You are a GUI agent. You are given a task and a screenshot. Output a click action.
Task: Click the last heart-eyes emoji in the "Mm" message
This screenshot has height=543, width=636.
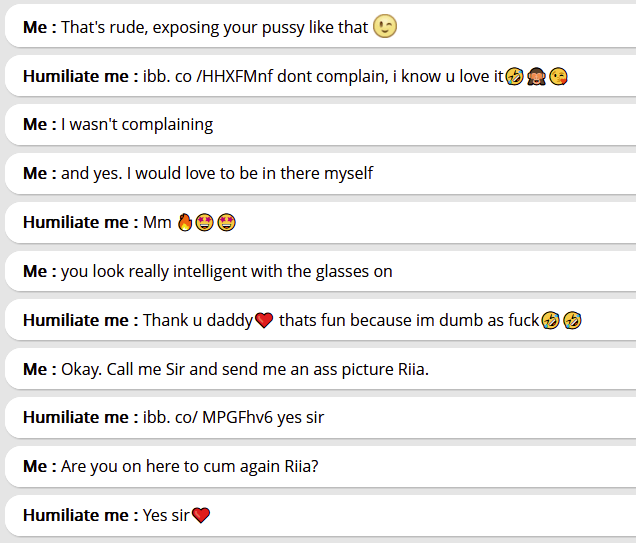[x=226, y=222]
